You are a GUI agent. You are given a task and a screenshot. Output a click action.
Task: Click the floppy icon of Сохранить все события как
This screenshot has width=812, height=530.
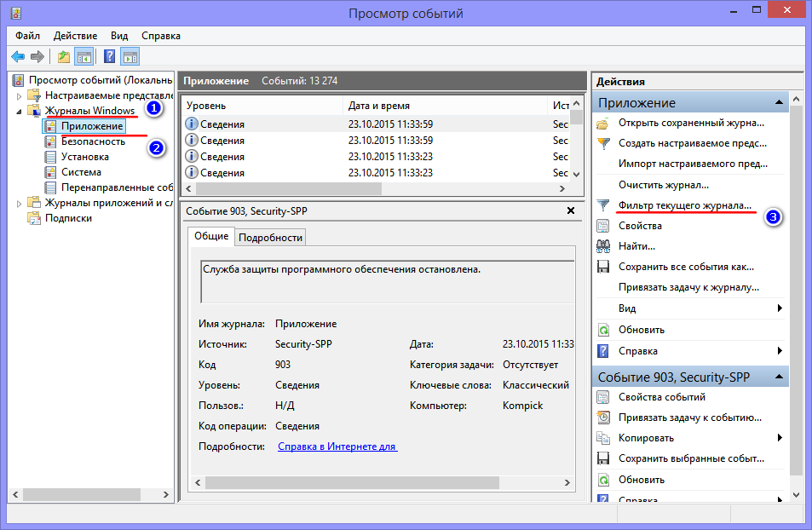click(602, 267)
